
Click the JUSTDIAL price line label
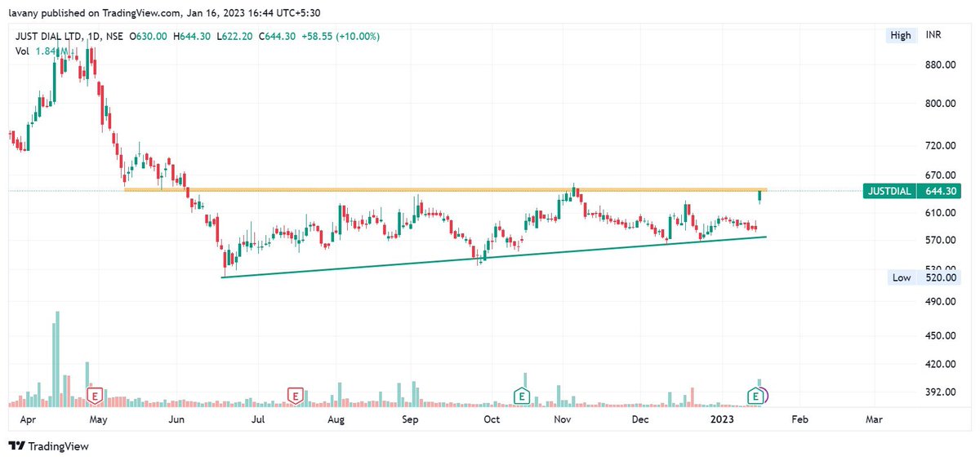[x=889, y=192]
